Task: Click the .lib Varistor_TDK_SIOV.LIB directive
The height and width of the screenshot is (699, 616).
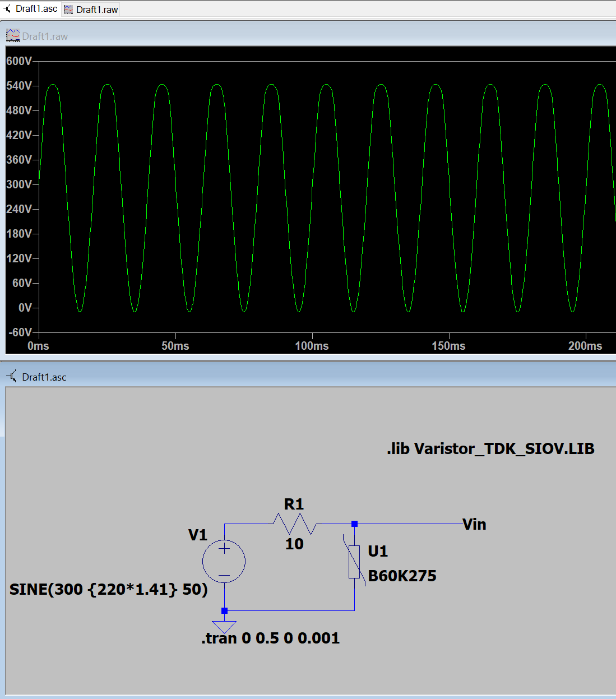Action: click(490, 448)
